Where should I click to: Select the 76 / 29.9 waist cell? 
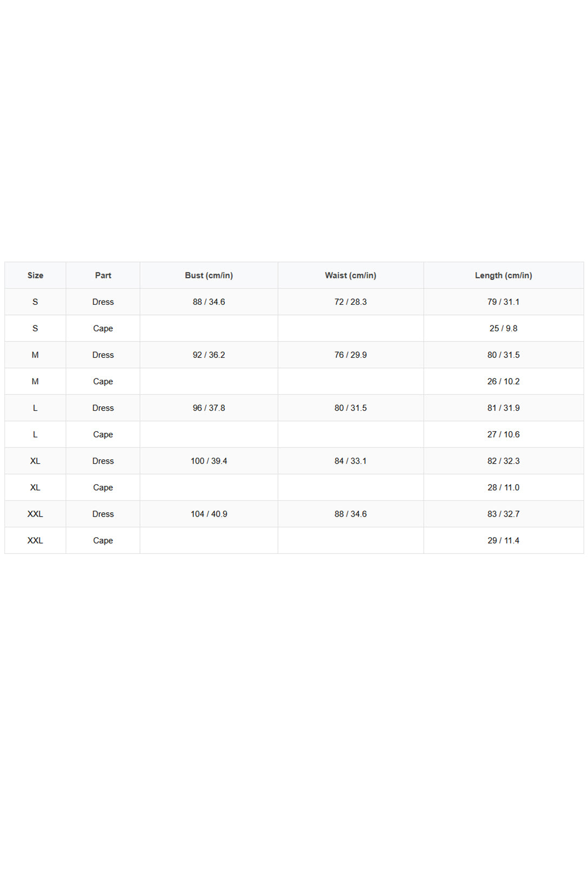(x=350, y=355)
